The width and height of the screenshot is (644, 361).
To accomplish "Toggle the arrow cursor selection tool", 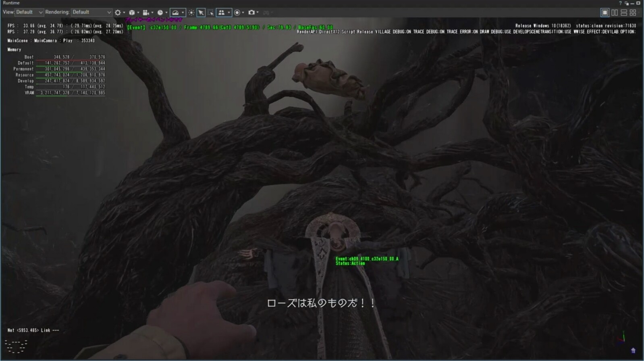I will [201, 13].
